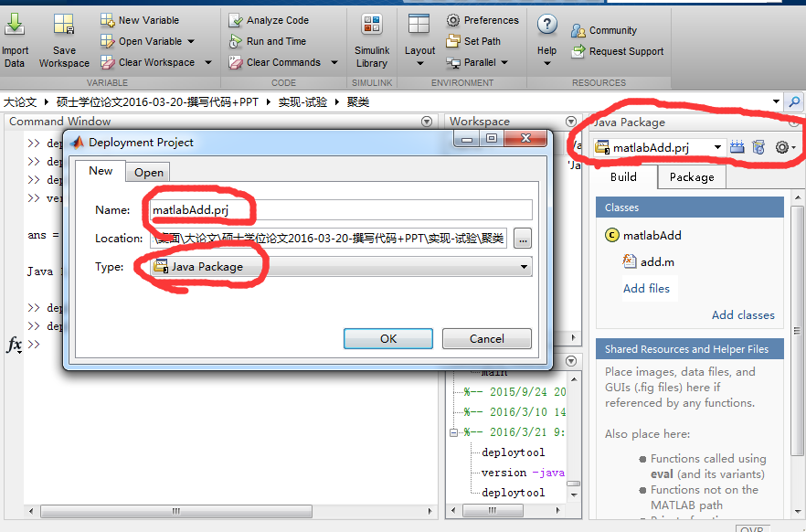The height and width of the screenshot is (532, 806).
Task: Click the Save Workspace icon
Action: (x=64, y=24)
